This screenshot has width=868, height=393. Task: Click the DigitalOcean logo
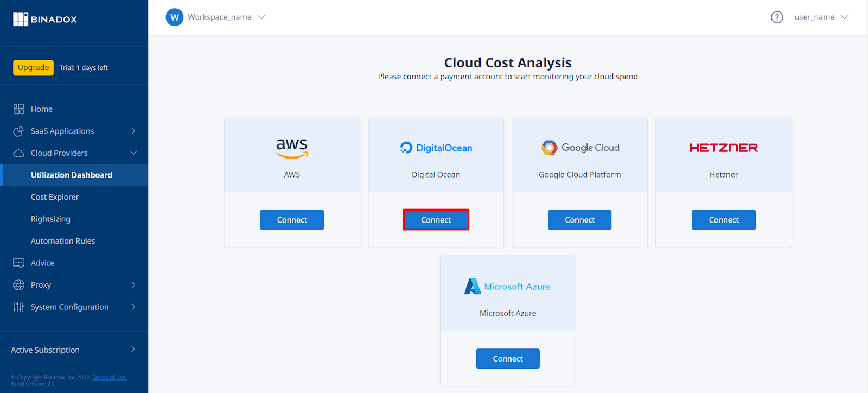pos(436,148)
